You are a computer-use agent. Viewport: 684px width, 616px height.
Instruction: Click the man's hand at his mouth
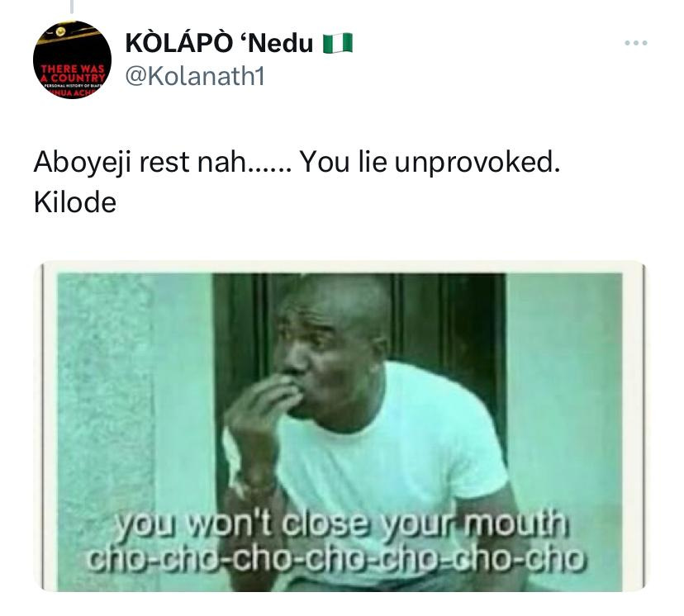[262, 410]
